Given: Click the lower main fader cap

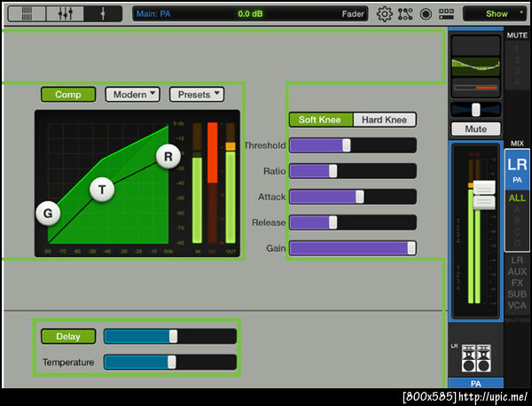Looking at the screenshot, I should click(x=484, y=203).
